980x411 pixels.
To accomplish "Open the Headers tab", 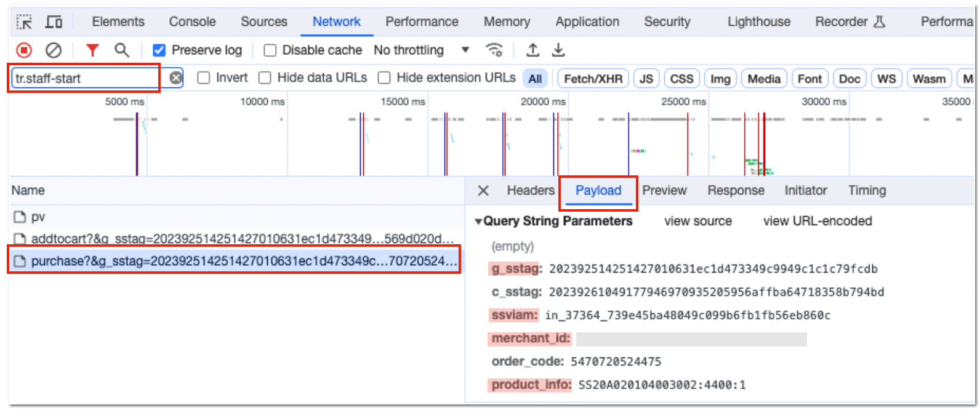I will pyautogui.click(x=531, y=191).
